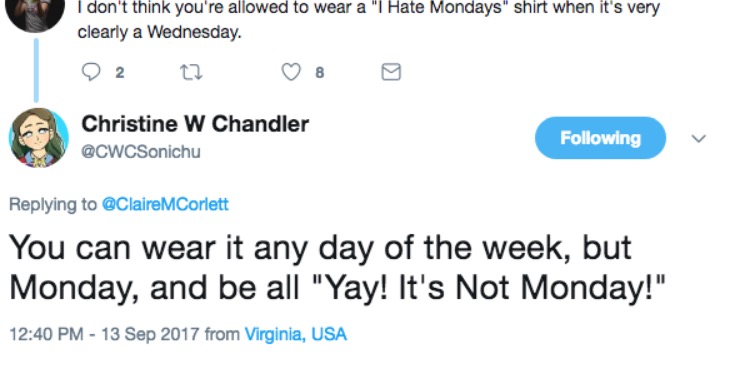Open the @CWCSonichu handle
The width and height of the screenshot is (750, 382).
click(x=141, y=152)
